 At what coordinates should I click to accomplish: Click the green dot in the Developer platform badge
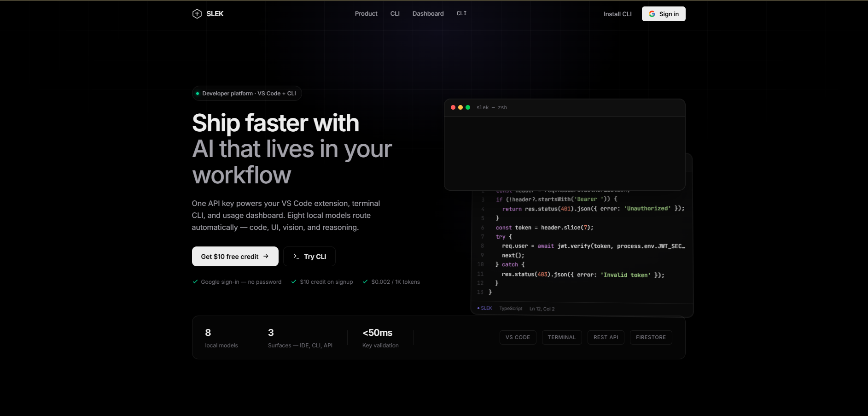(x=198, y=94)
